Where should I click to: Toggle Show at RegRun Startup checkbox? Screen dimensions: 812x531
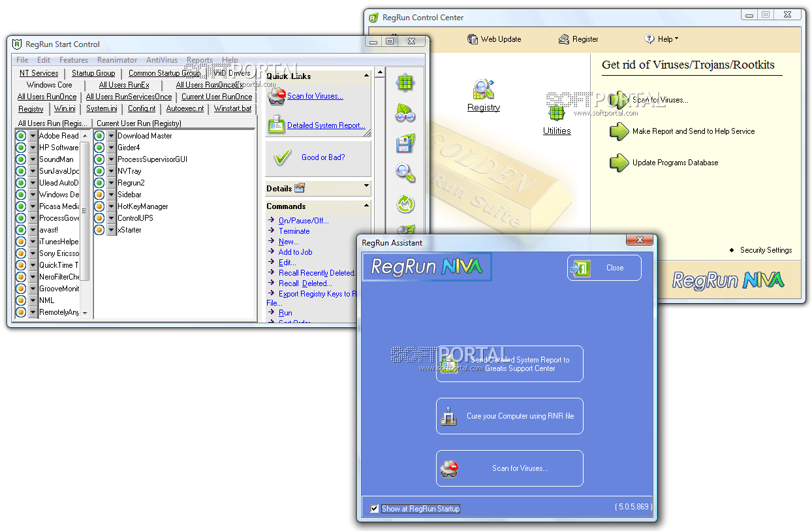pyautogui.click(x=374, y=509)
